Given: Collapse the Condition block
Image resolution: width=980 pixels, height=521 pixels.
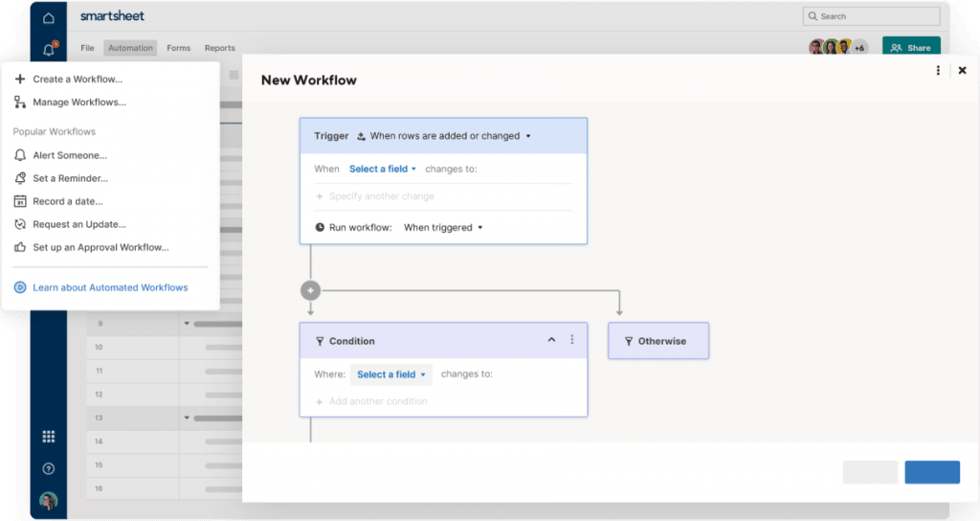Looking at the screenshot, I should 551,340.
